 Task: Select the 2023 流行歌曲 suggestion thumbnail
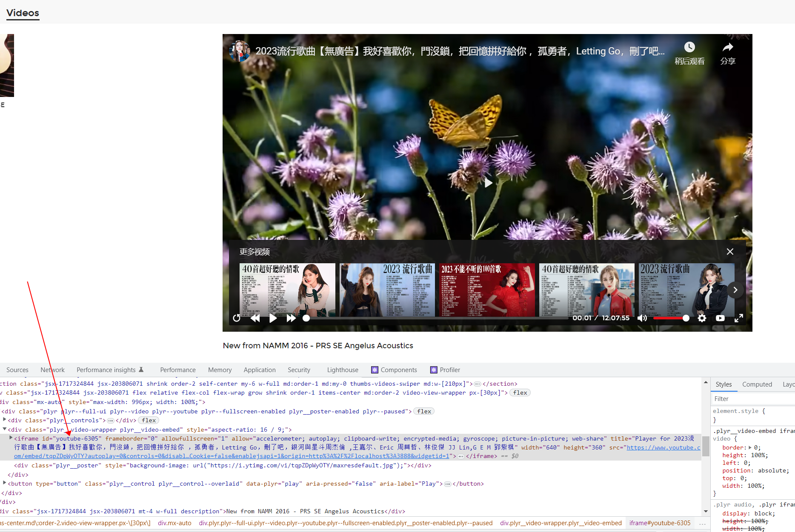click(386, 290)
